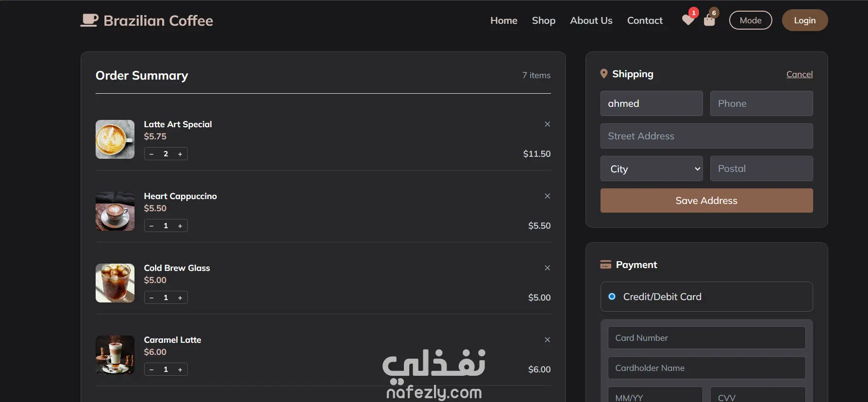Open the About Us page
The image size is (868, 402).
click(x=591, y=20)
